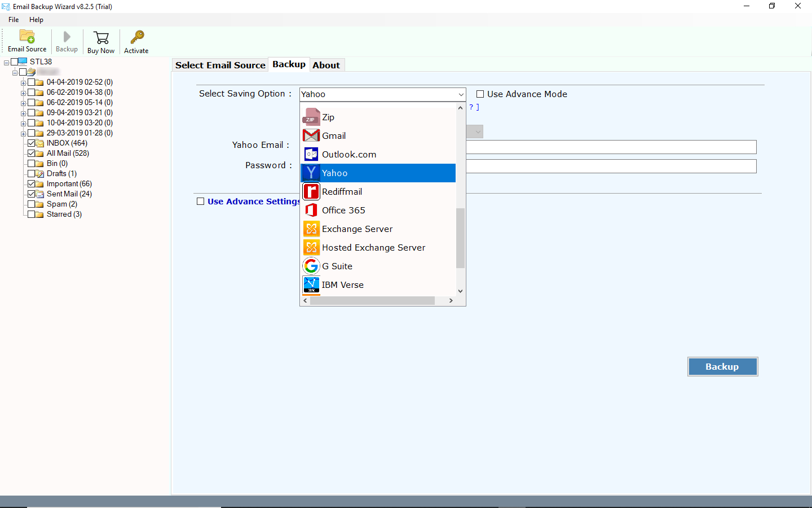The image size is (812, 508).
Task: Click the dropdown list scroll left arrow
Action: tap(306, 301)
